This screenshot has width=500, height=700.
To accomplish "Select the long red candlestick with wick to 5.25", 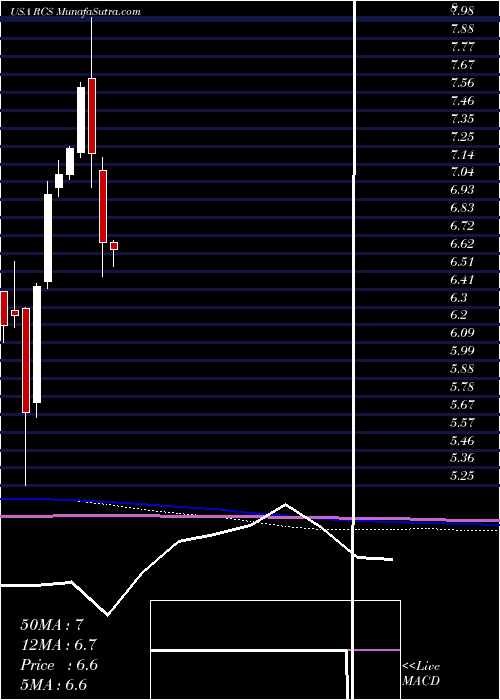I will (26, 360).
